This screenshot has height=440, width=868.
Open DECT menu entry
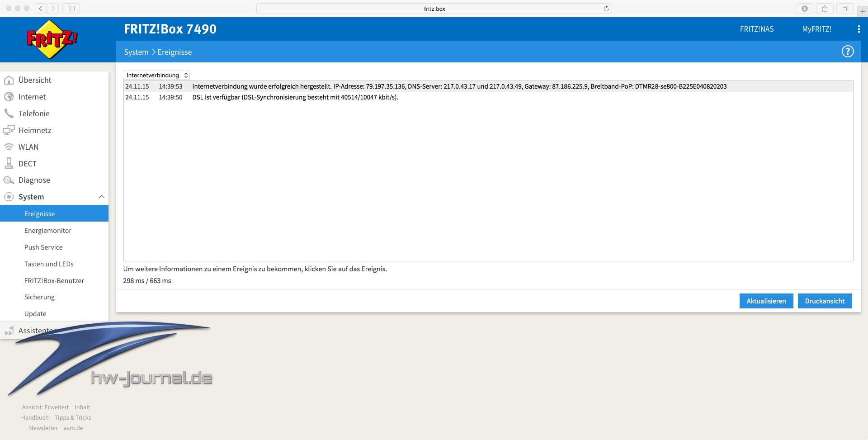[x=28, y=164]
